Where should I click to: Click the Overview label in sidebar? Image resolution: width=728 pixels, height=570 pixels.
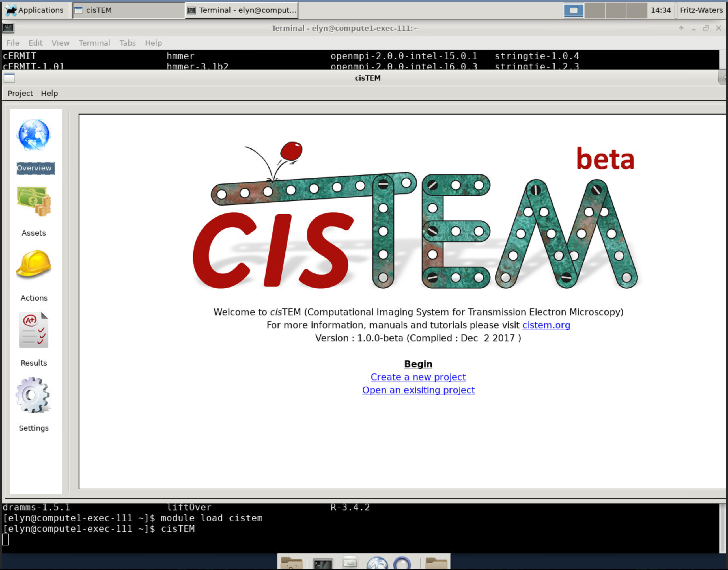35,168
